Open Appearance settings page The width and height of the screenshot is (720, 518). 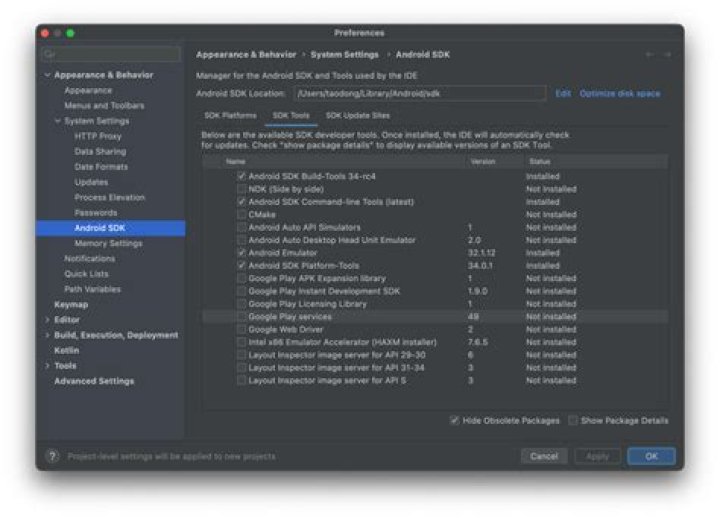[88, 90]
